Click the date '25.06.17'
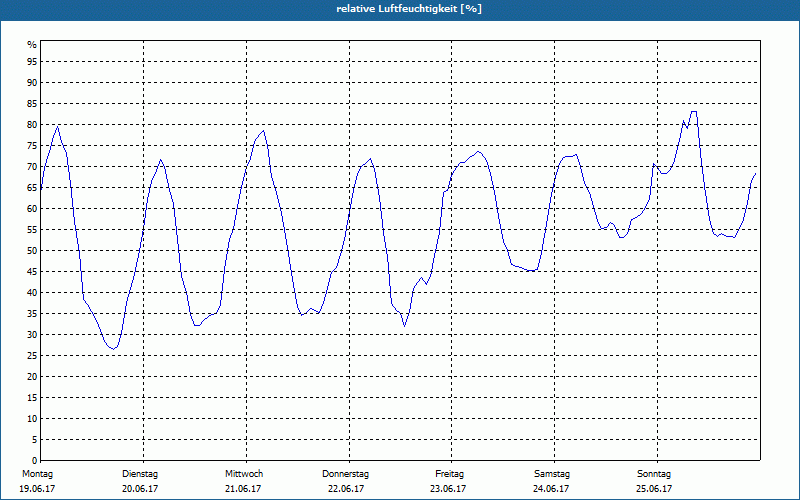This screenshot has height=500, width=800. point(654,489)
